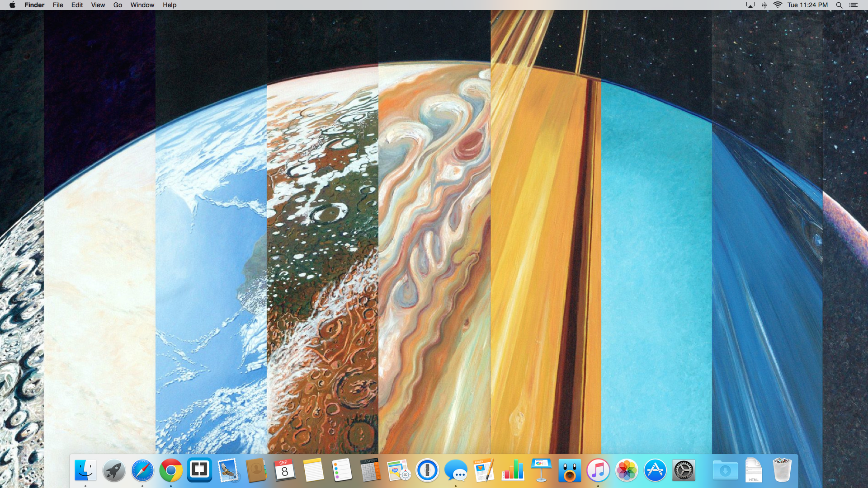The width and height of the screenshot is (868, 488).
Task: Open Google Chrome in the Dock
Action: tap(170, 471)
